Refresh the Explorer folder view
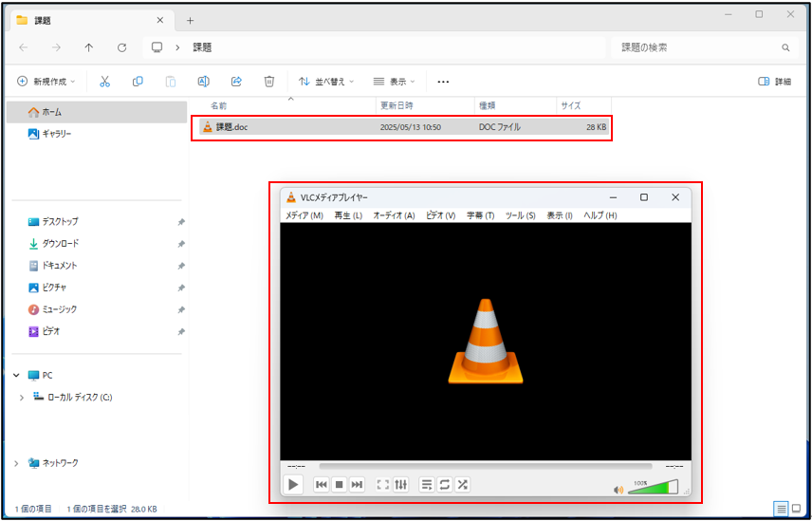Image resolution: width=812 pixels, height=521 pixels. (x=121, y=47)
